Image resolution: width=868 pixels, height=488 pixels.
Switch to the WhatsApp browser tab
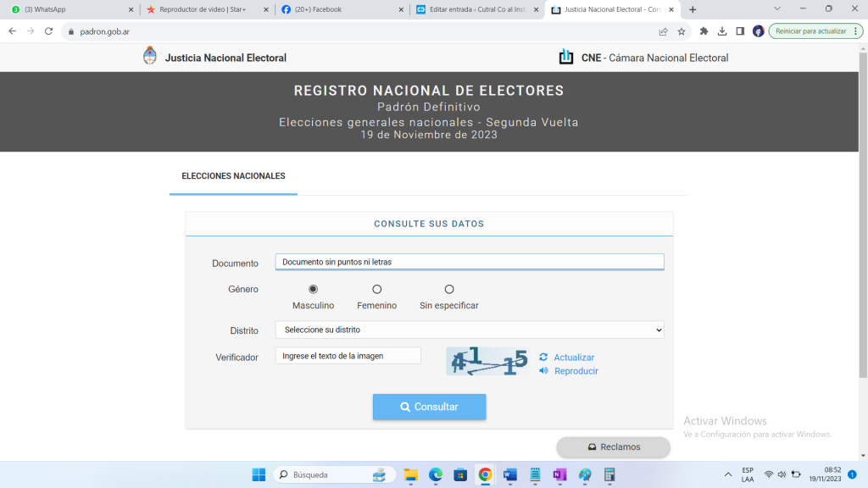coord(68,9)
